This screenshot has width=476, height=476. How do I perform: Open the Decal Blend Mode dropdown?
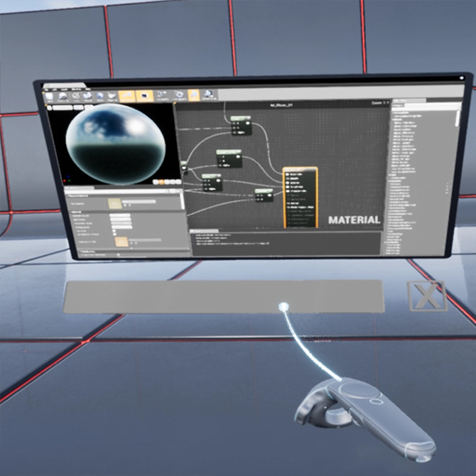pos(121,223)
